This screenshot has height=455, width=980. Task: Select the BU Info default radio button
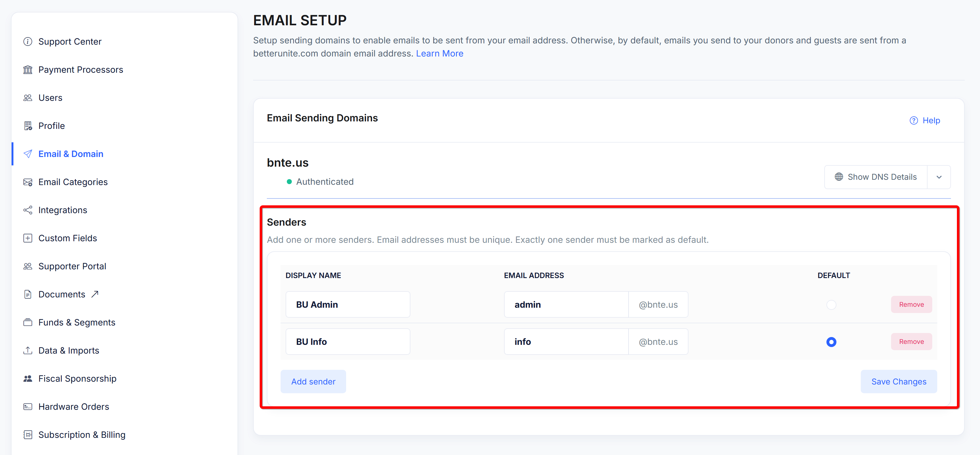pos(831,342)
